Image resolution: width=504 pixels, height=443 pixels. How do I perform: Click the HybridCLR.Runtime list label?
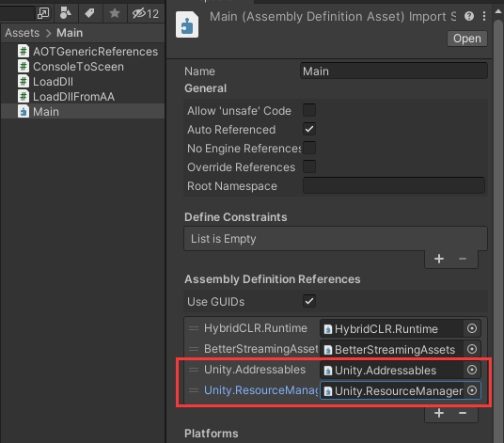tap(256, 328)
